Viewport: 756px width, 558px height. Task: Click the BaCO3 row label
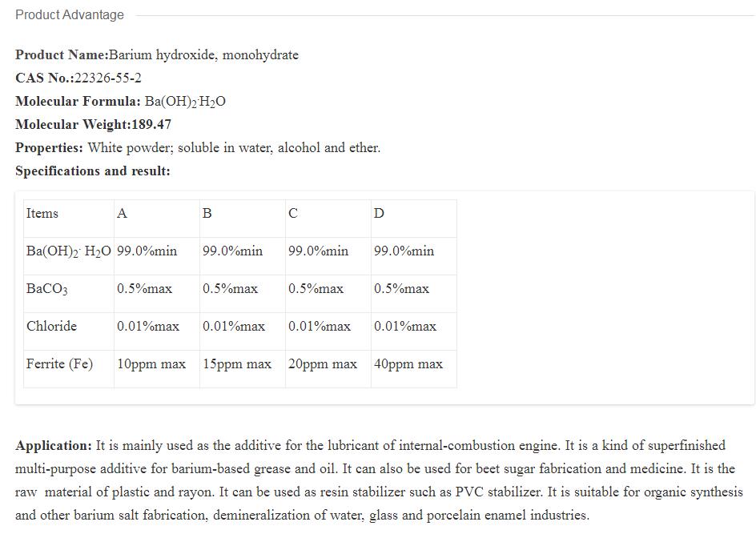click(46, 289)
